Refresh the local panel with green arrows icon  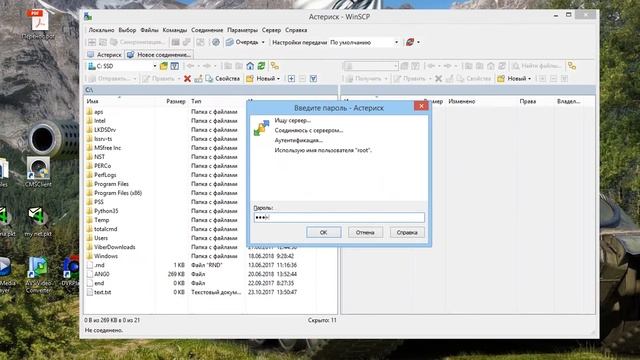pyautogui.click(x=261, y=66)
